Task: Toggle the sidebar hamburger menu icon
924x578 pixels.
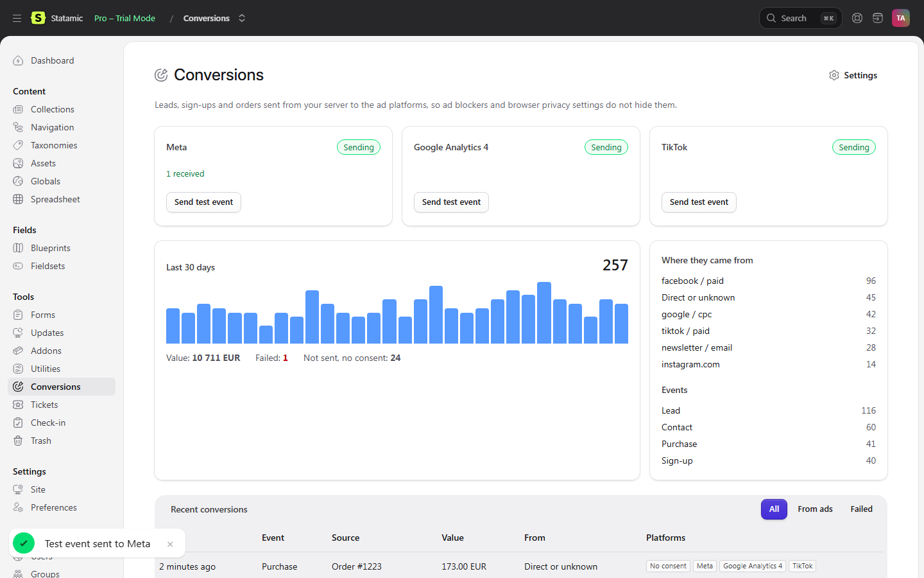Action: click(17, 18)
